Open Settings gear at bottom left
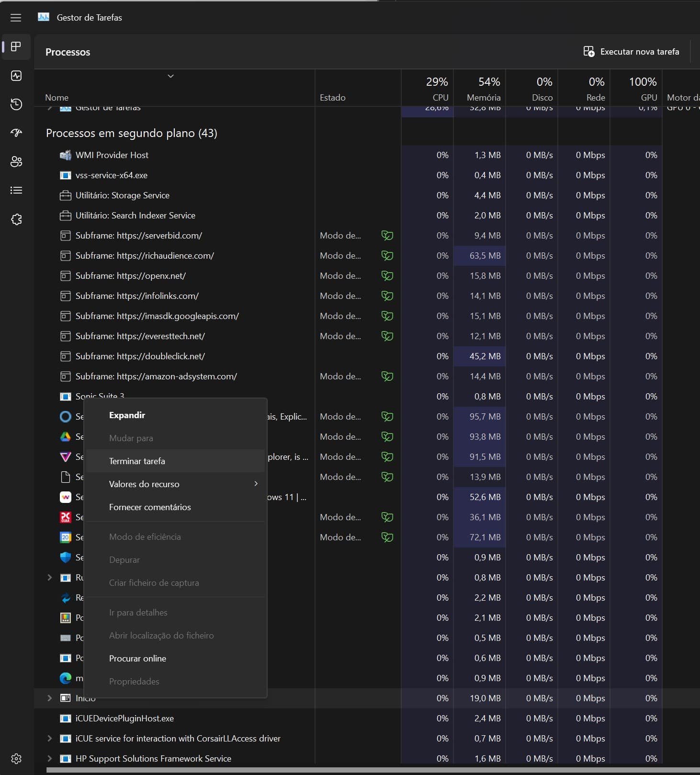Viewport: 700px width, 775px height. click(x=16, y=759)
